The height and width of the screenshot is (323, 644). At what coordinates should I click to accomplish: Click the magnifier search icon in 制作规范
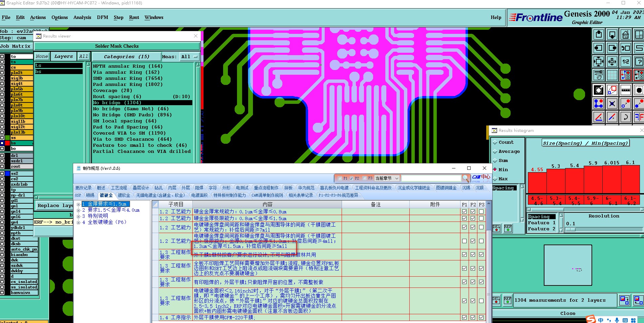point(466,178)
